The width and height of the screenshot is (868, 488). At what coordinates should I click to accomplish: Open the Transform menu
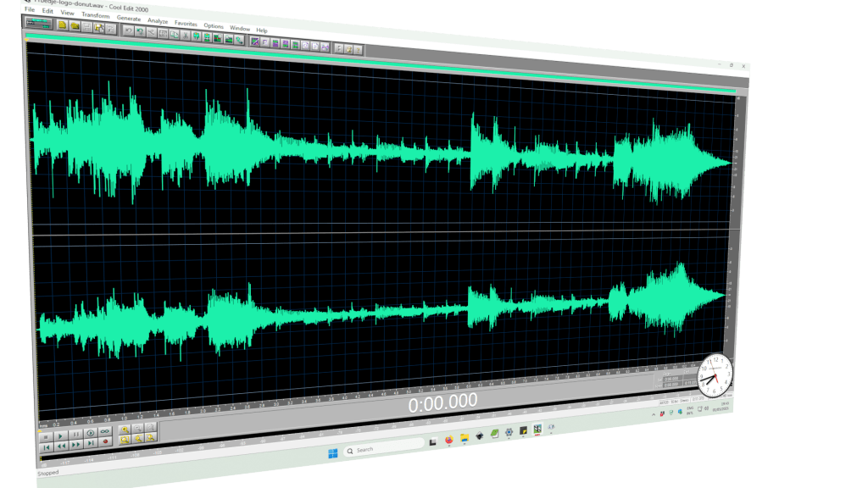tap(95, 15)
